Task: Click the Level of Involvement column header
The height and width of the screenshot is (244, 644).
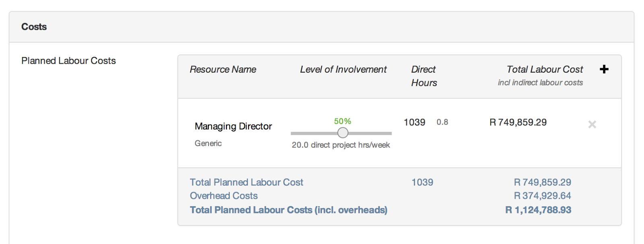Action: (343, 69)
